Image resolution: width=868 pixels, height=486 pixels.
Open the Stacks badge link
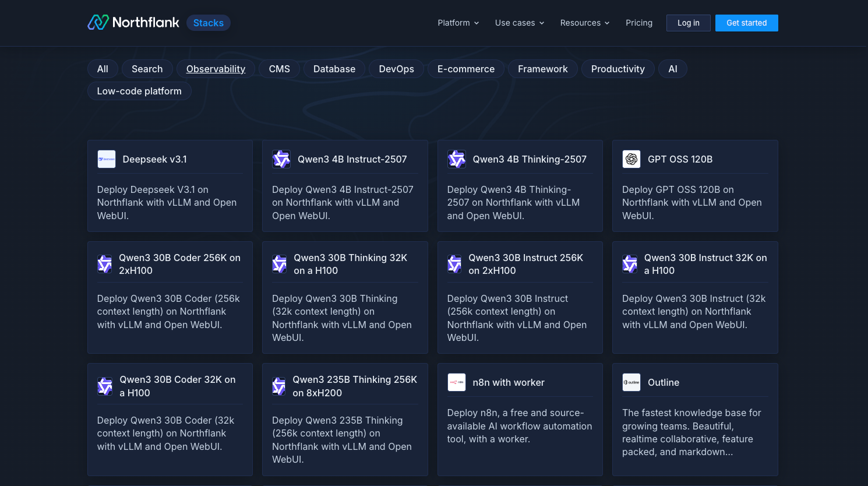tap(209, 23)
